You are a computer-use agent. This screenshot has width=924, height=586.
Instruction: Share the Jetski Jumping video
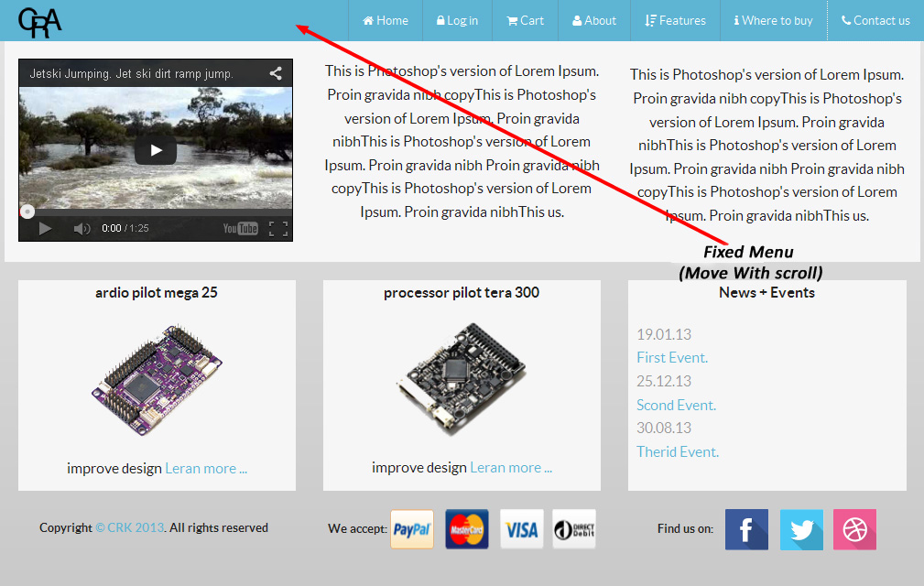276,73
